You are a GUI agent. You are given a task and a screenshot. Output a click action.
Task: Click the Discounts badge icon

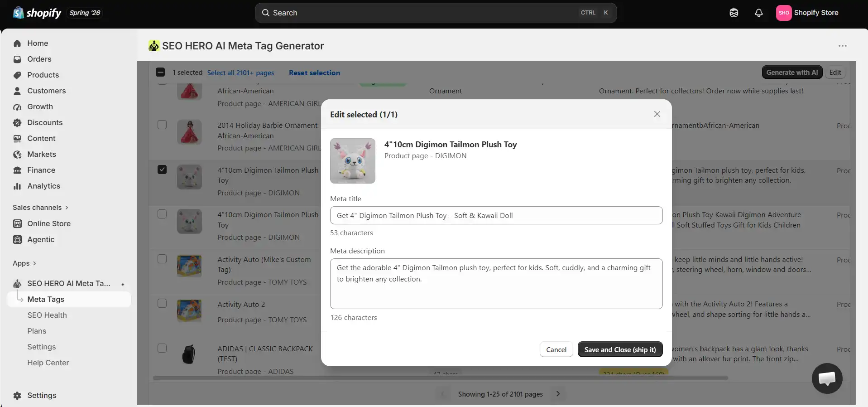[x=17, y=123]
